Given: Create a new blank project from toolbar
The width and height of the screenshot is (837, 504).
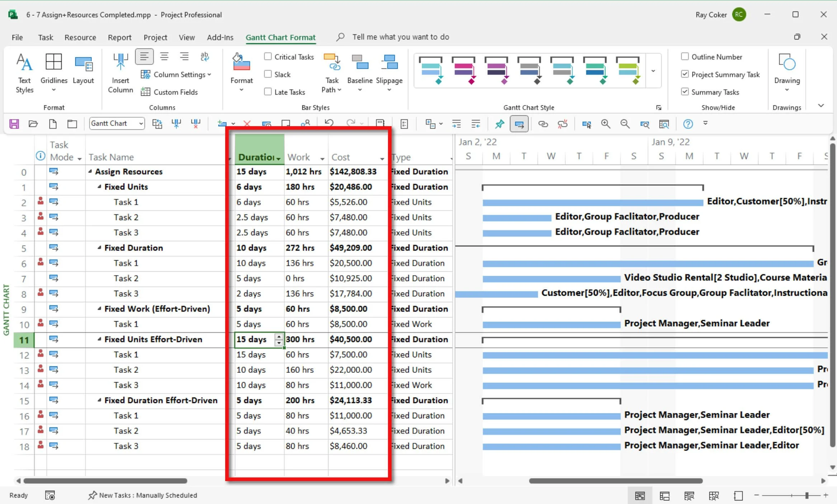Looking at the screenshot, I should (53, 124).
